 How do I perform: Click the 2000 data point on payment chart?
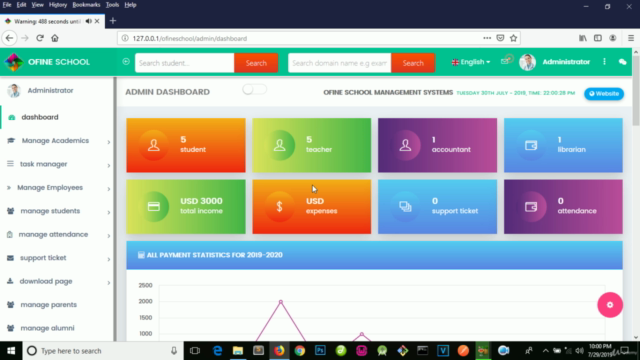281,302
